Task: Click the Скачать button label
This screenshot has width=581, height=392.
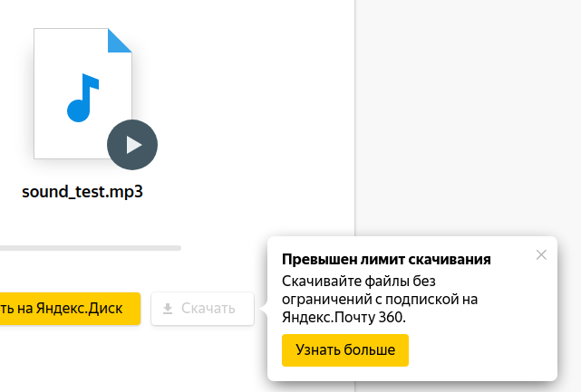Action: (x=208, y=309)
